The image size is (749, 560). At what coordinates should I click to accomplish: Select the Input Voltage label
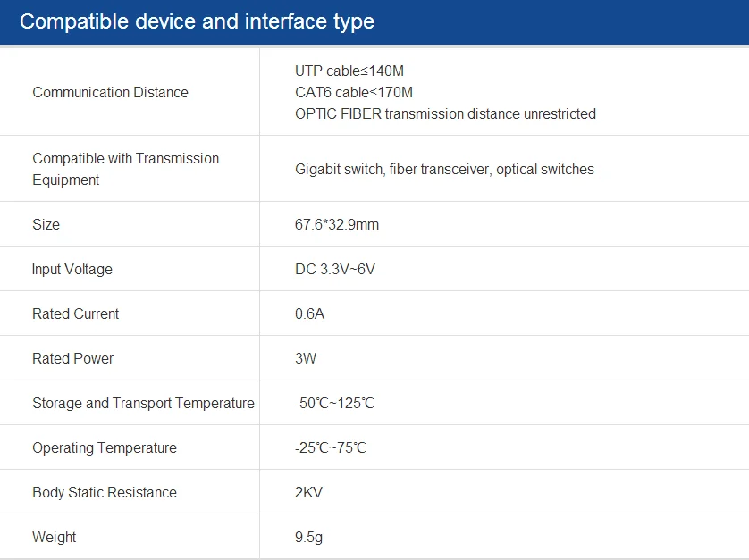pos(72,269)
